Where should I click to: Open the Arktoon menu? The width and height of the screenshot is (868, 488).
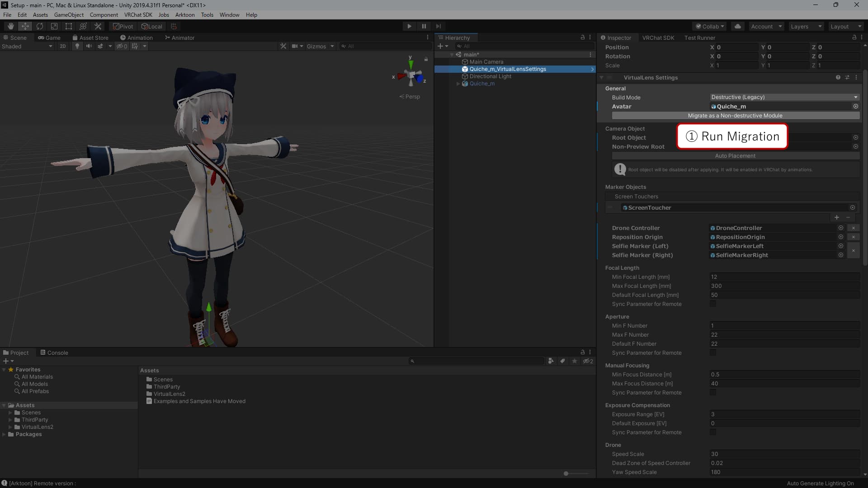point(185,15)
